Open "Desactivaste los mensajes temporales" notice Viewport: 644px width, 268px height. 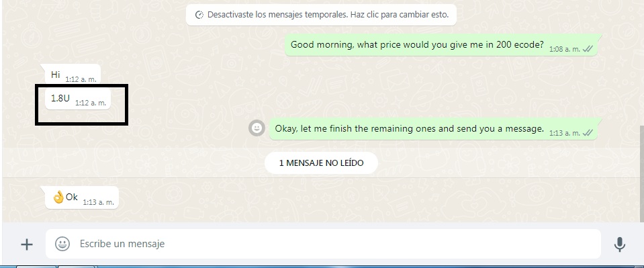[321, 15]
